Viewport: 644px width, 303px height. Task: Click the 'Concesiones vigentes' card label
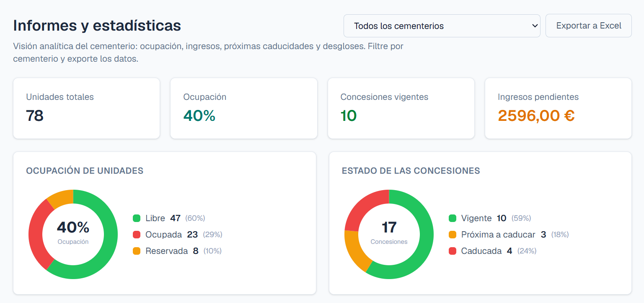pyautogui.click(x=385, y=97)
